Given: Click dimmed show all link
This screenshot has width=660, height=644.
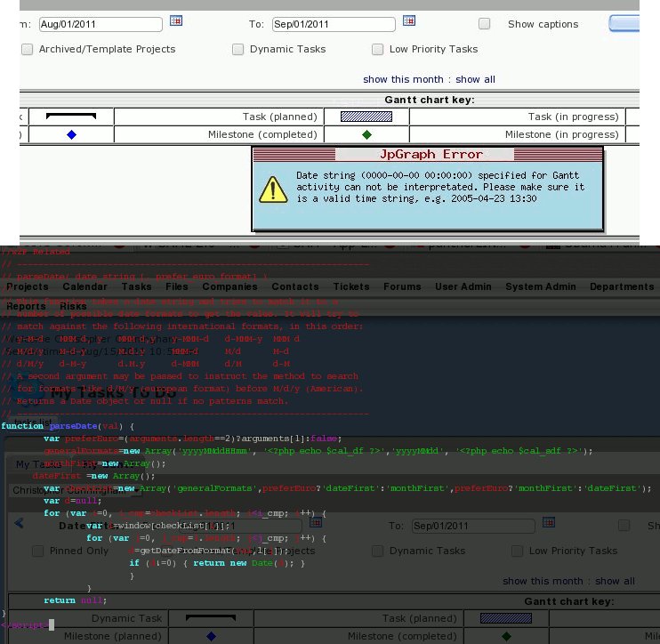Looking at the screenshot, I should [x=615, y=581].
